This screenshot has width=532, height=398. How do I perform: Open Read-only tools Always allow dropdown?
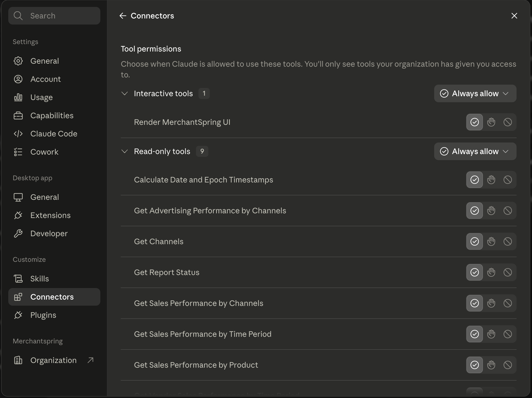(x=475, y=151)
